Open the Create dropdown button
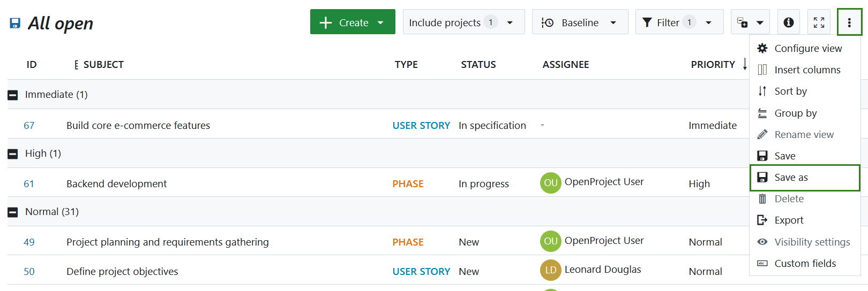The width and height of the screenshot is (868, 291). [x=353, y=22]
